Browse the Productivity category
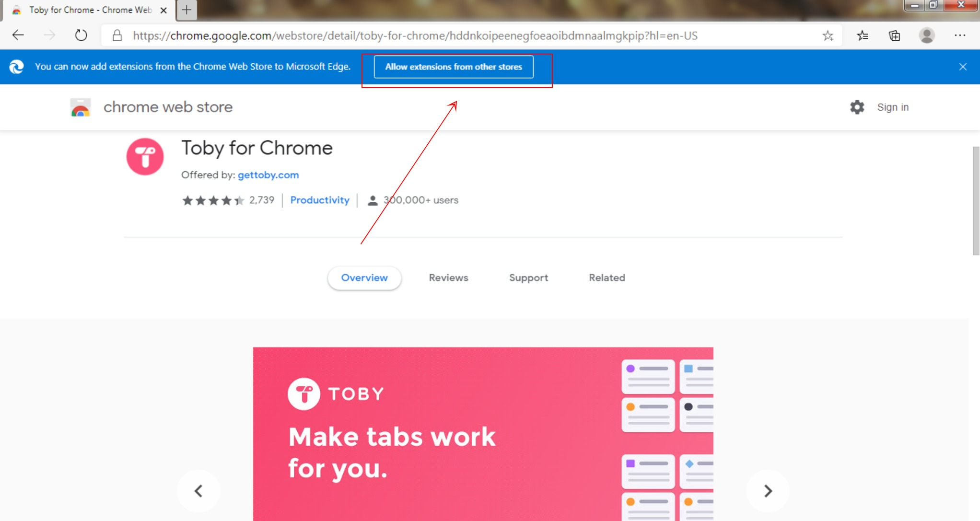This screenshot has width=980, height=521. (x=320, y=200)
